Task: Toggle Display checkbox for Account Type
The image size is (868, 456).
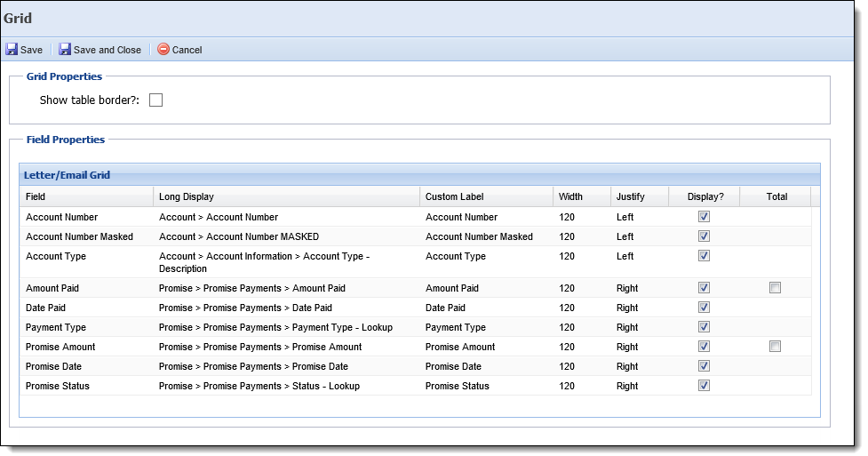Action: [705, 255]
